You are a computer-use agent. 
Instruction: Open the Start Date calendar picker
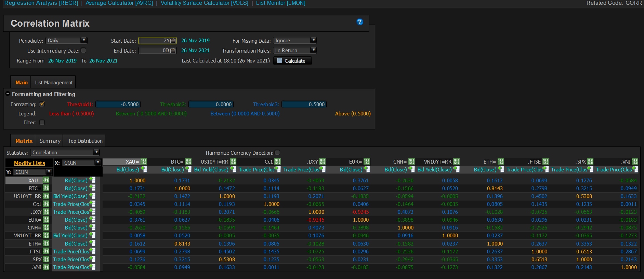click(x=173, y=41)
